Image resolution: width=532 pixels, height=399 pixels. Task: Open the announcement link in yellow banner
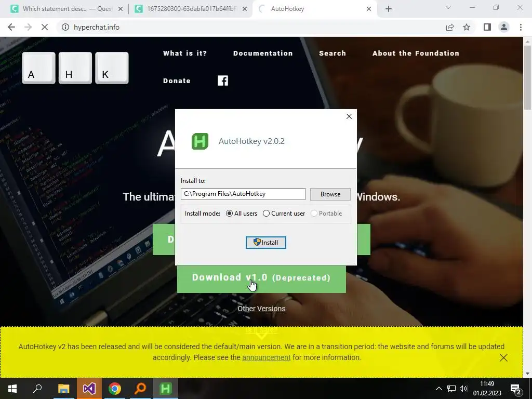tap(267, 357)
